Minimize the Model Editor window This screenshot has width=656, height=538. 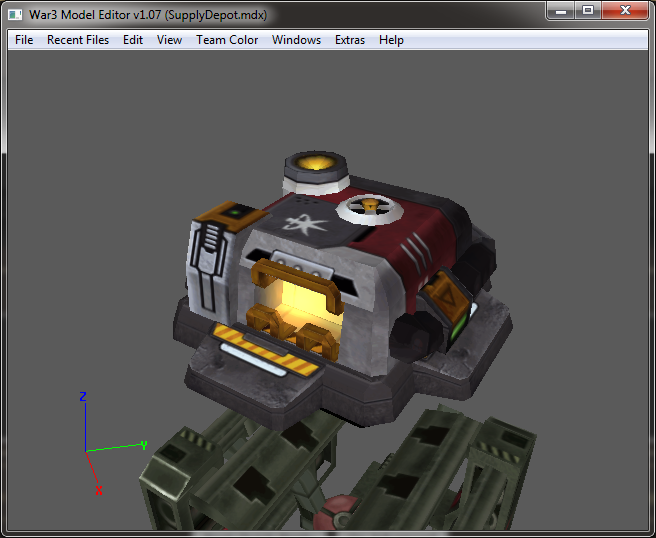(x=561, y=10)
